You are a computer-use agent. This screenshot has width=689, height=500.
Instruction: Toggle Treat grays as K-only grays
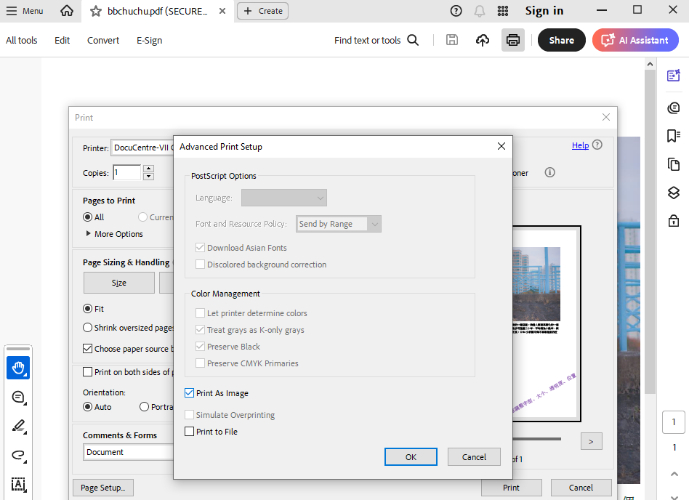pos(200,330)
